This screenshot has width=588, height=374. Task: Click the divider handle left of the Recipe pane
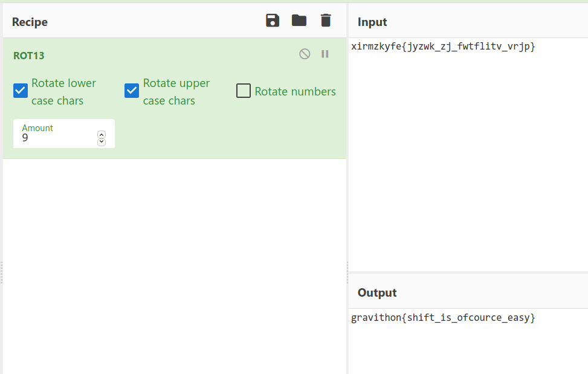pyautogui.click(x=1, y=272)
